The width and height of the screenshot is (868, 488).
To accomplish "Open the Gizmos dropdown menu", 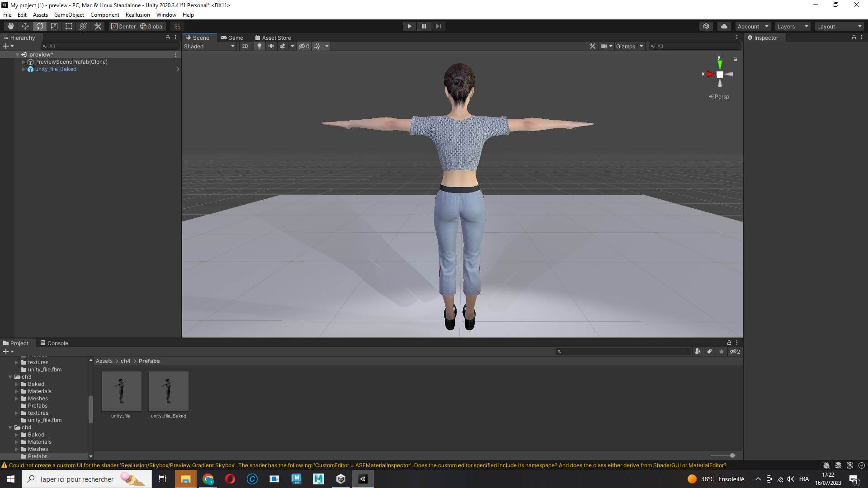I will tap(629, 46).
